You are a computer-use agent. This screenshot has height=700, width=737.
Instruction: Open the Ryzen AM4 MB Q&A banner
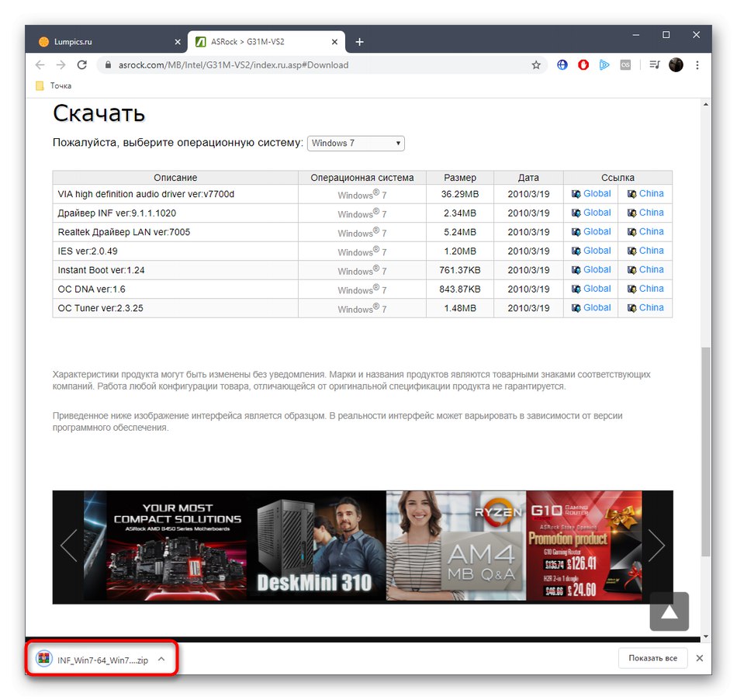pos(456,546)
